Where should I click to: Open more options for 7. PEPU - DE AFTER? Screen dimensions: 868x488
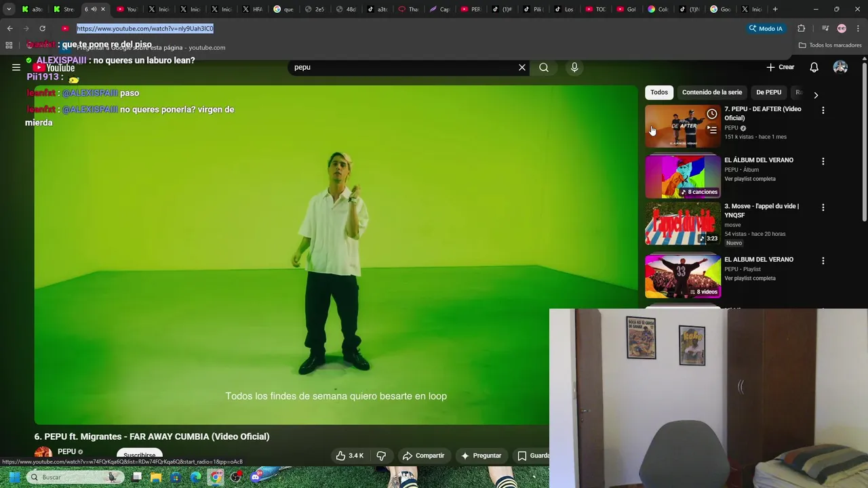click(823, 110)
